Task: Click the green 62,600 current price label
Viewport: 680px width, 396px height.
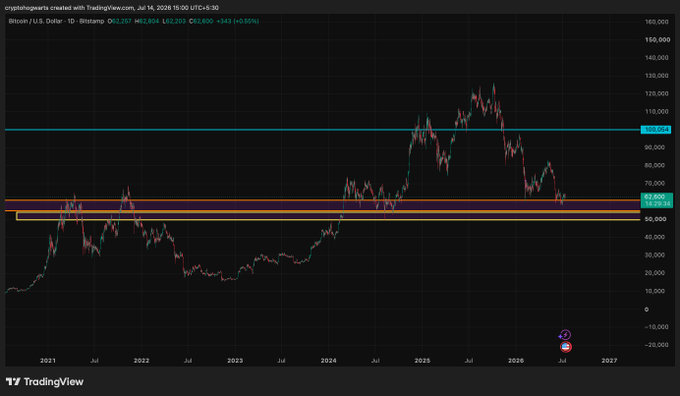Action: click(657, 200)
